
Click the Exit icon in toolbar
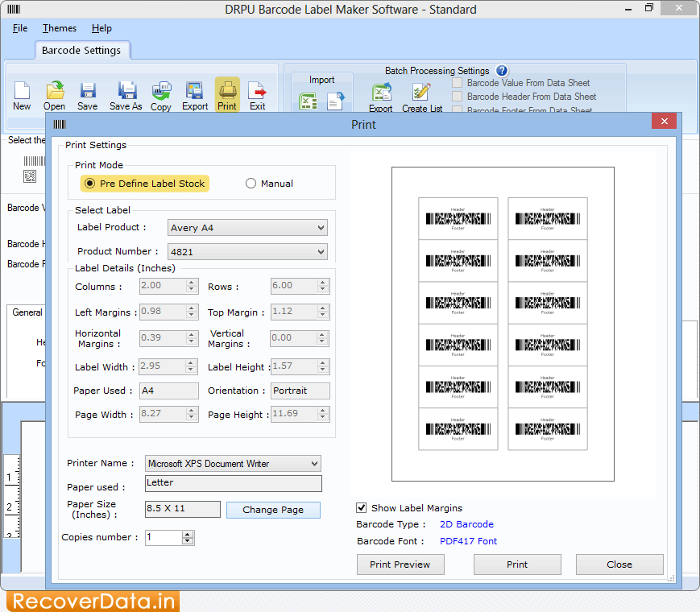257,96
